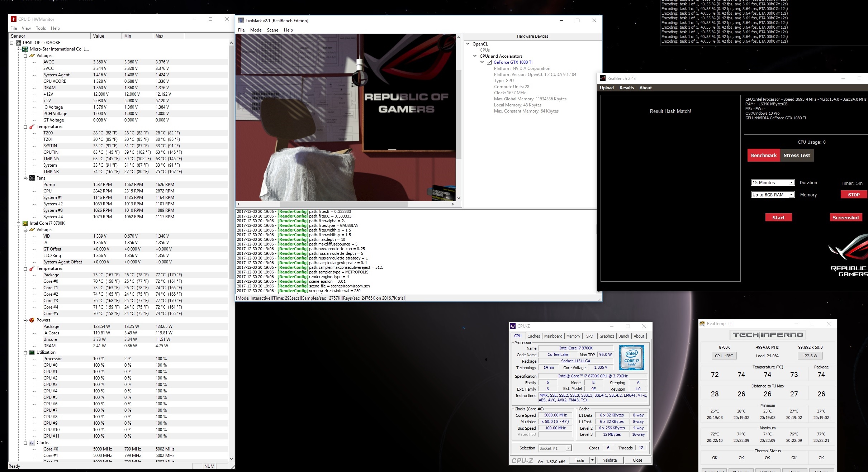Click the Clocks icon in HWMonitor tree
Image resolution: width=868 pixels, height=472 pixels.
pyautogui.click(x=32, y=443)
